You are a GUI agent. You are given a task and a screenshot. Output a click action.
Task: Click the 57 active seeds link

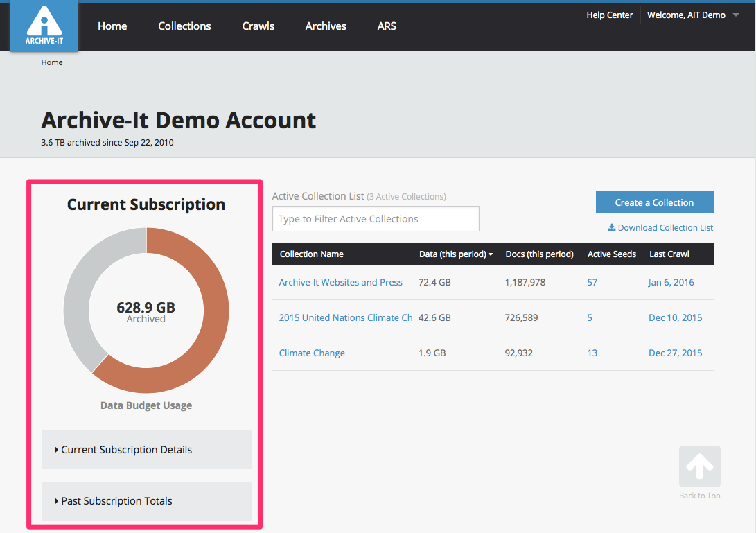(x=592, y=282)
